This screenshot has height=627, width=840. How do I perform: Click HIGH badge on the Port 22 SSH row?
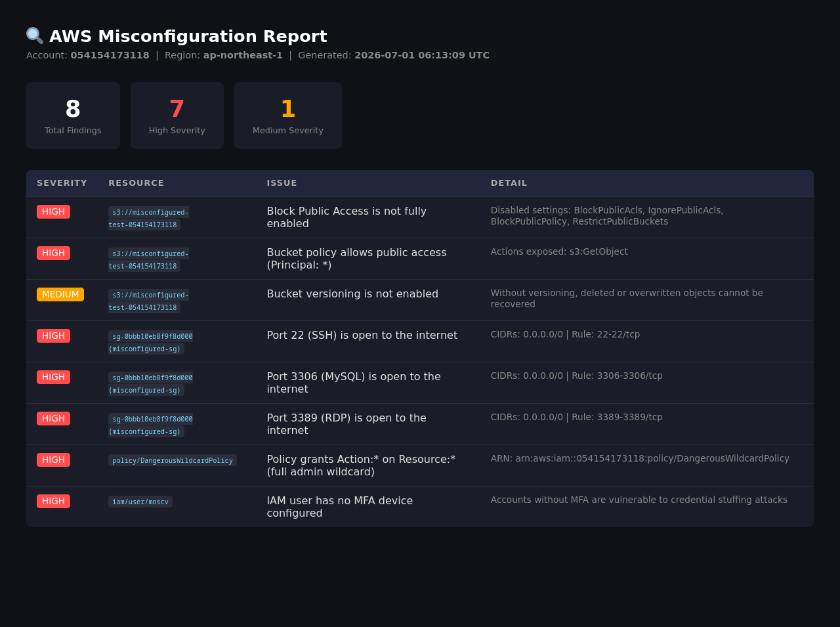pyautogui.click(x=53, y=335)
